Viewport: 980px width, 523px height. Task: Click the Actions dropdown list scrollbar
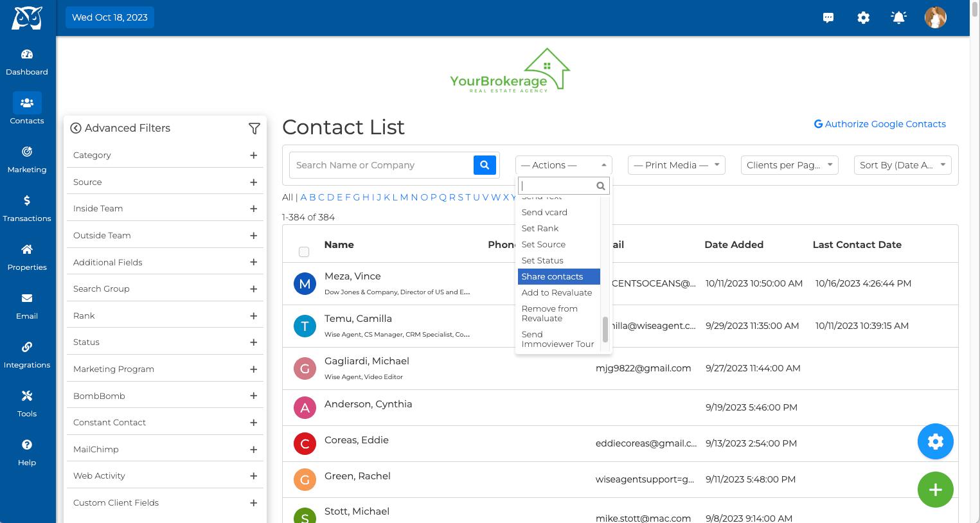tap(605, 330)
